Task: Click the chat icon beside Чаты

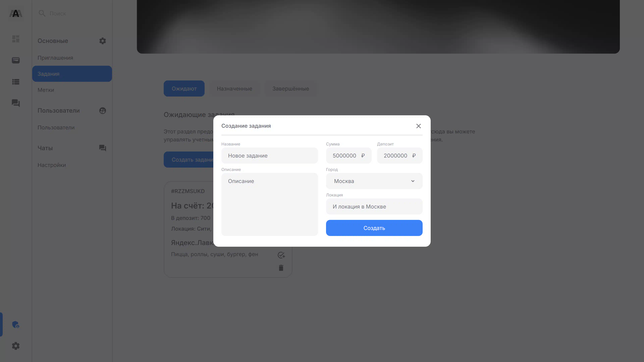Action: coord(102,148)
